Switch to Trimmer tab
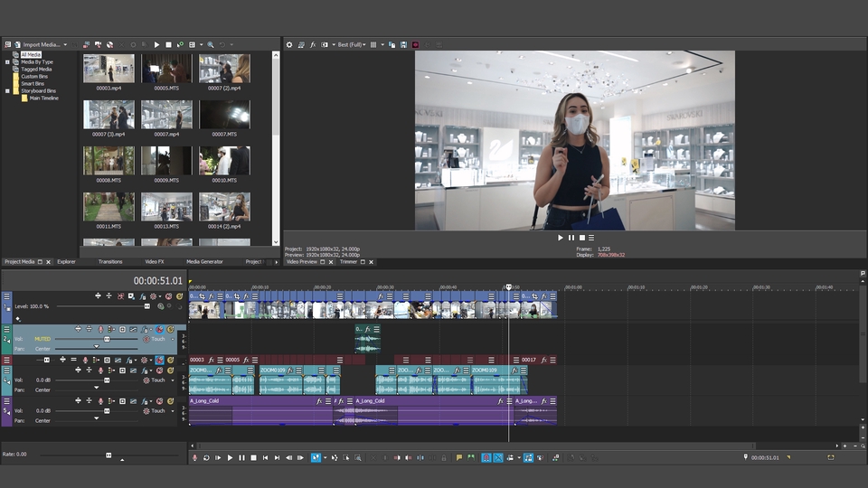868x488 pixels. coord(348,262)
